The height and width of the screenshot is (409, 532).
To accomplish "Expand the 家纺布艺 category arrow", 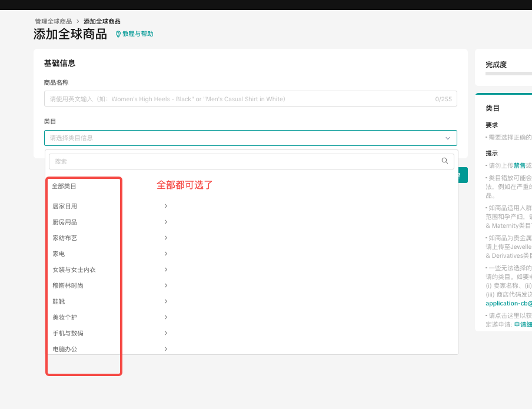I will tap(166, 238).
